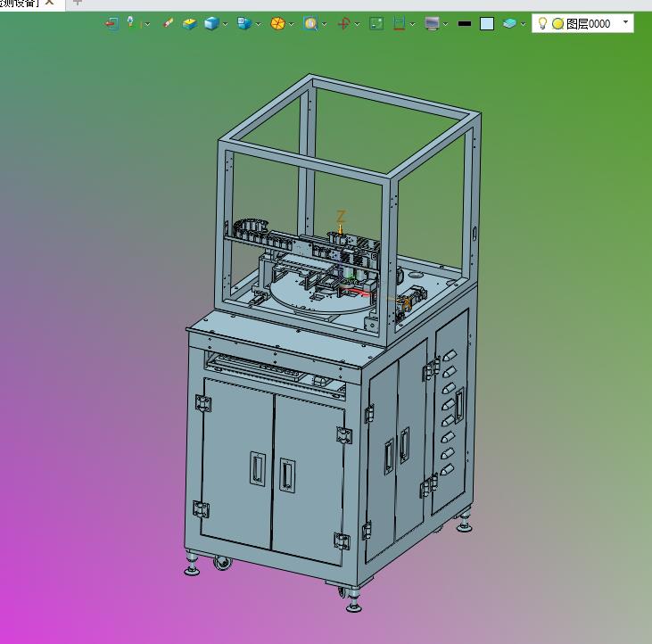Click the light blue face color swatch
The height and width of the screenshot is (644, 652).
[487, 24]
